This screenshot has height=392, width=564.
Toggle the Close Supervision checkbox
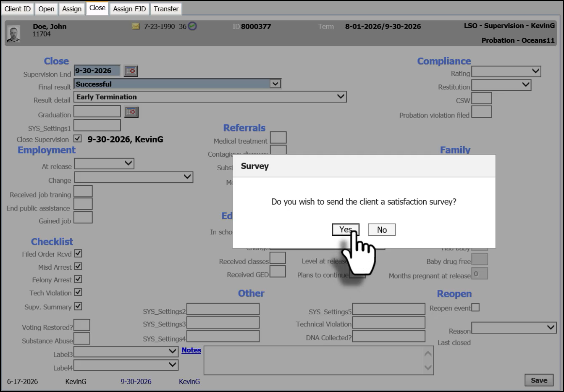pos(78,138)
